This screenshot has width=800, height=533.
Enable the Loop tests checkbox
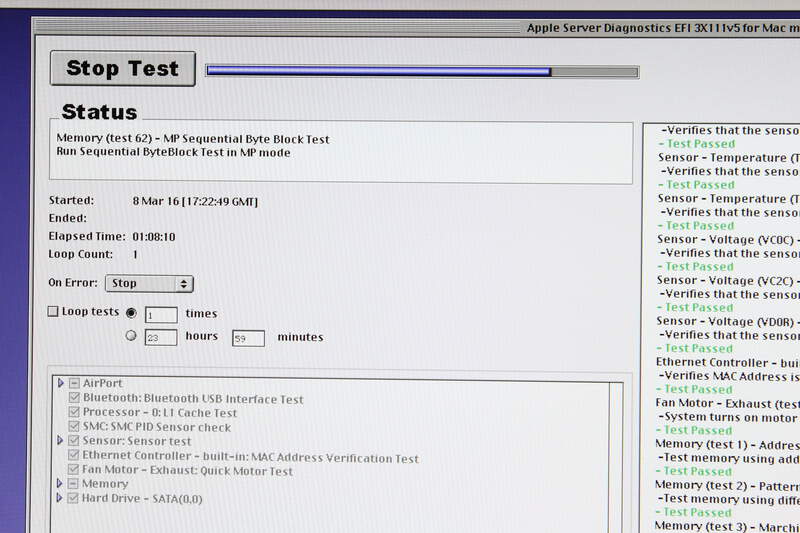coord(54,312)
